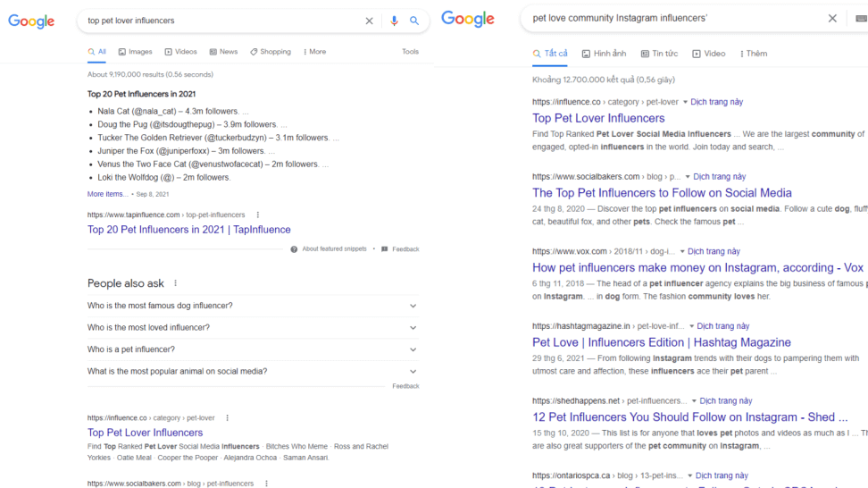Switch to the 'Tin tức' tab

659,54
